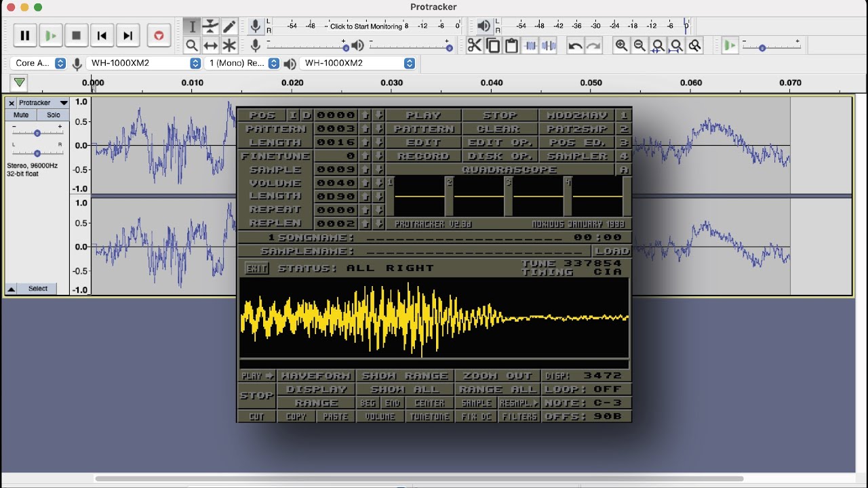The width and height of the screenshot is (868, 488).
Task: Select the Envelope tool
Action: [211, 26]
